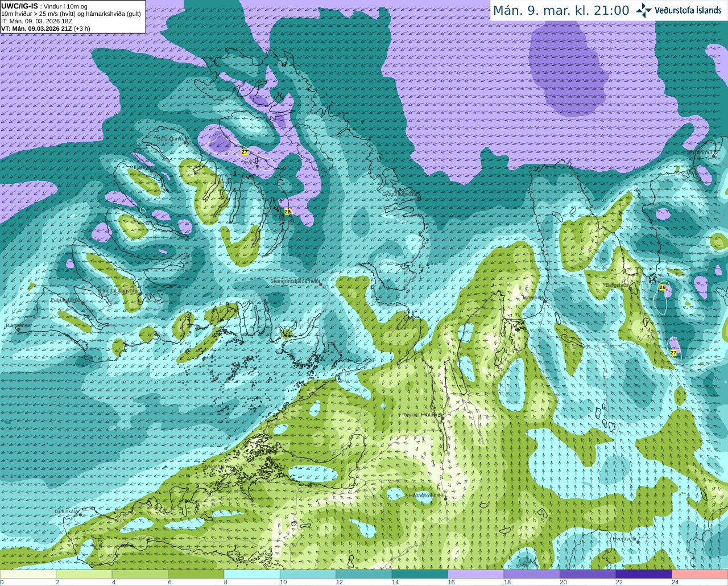728x586 pixels.
Task: Pick the above-24 m/s pink legend swatch
Action: coord(700,574)
